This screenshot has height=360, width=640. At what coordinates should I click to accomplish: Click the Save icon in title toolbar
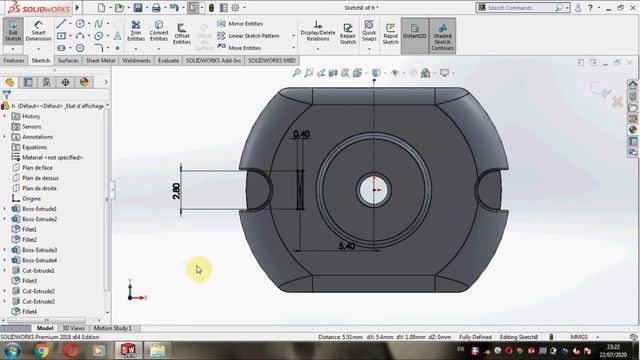click(138, 7)
